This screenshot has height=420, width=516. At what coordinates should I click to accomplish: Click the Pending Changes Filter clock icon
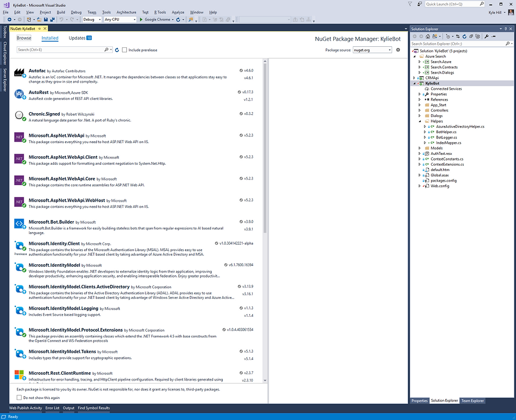(x=448, y=36)
